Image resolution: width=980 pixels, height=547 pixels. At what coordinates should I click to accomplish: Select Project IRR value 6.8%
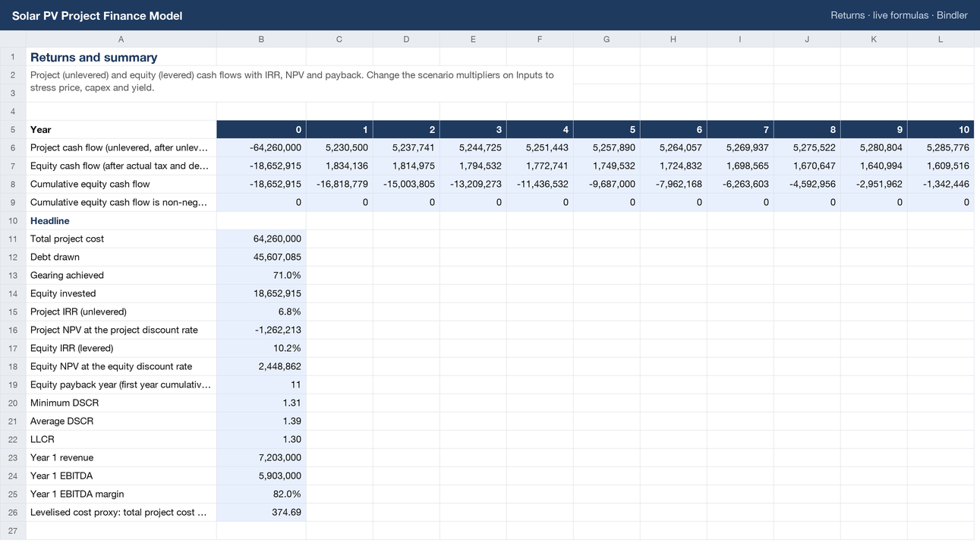[x=261, y=311]
